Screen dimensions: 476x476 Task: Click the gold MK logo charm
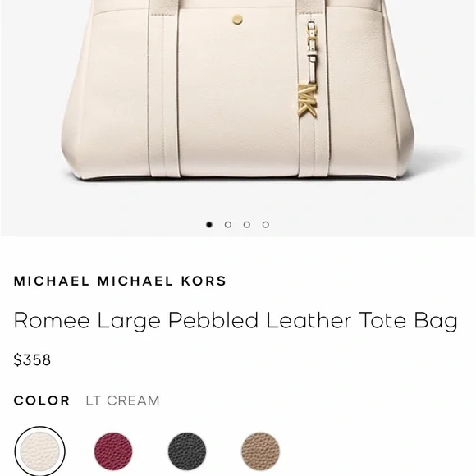(x=307, y=100)
